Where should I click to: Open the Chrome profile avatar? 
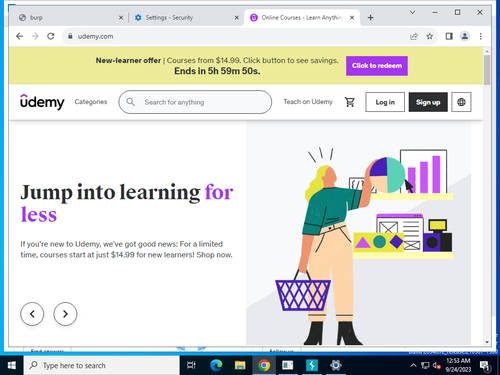(x=465, y=36)
